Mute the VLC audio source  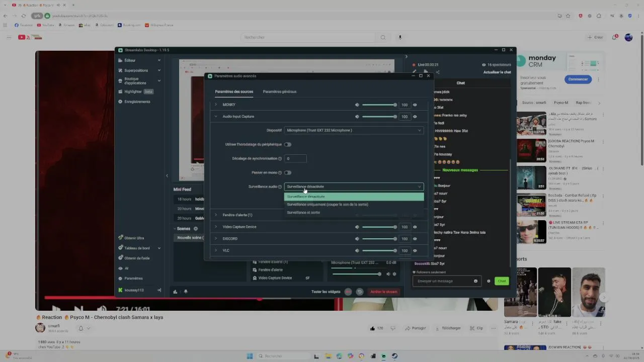(x=357, y=250)
